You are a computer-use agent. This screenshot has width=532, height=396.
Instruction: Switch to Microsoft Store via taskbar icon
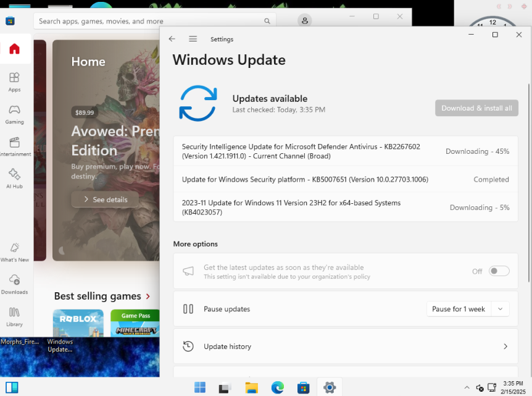(303, 387)
